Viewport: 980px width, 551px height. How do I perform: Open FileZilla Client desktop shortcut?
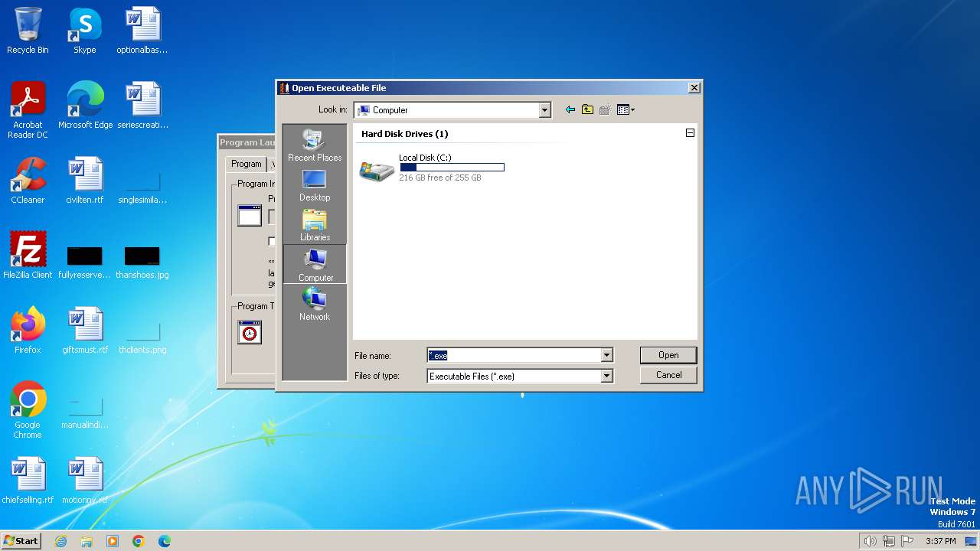click(x=28, y=256)
